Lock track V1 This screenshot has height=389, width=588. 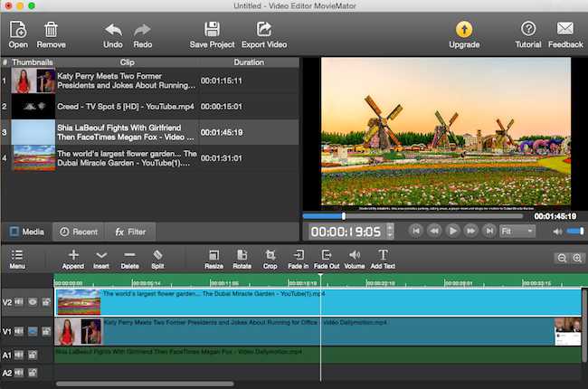tap(46, 331)
